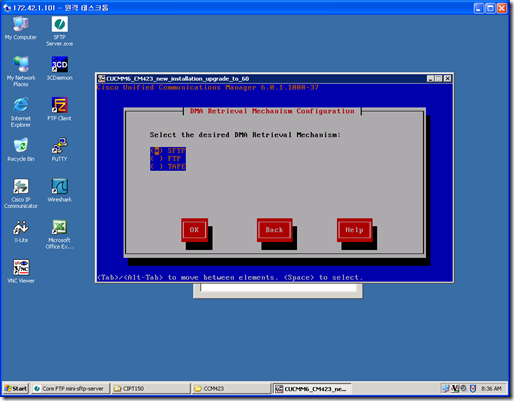The image size is (514, 401).
Task: Switch to Core FTP mini-sftp-server taskbar item
Action: [71, 388]
